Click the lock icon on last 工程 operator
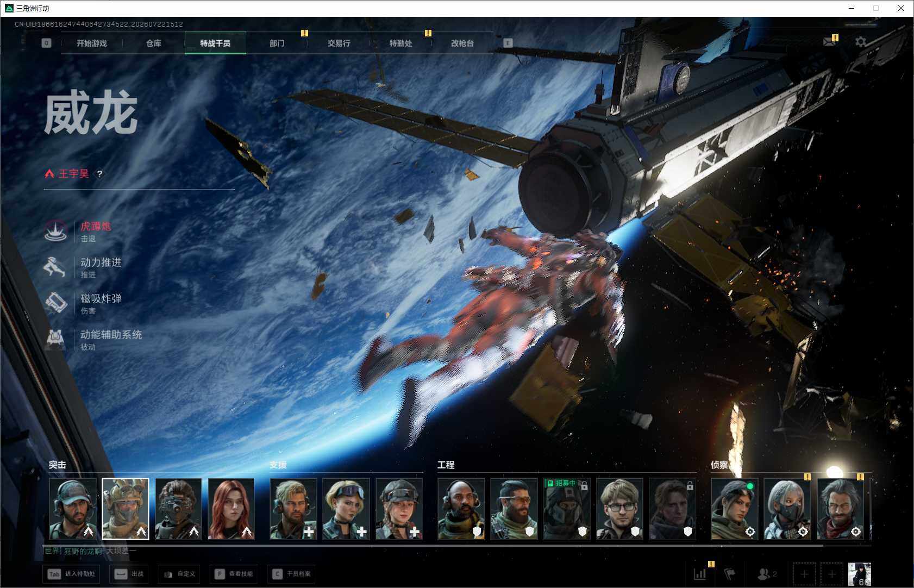914x588 pixels. [690, 485]
